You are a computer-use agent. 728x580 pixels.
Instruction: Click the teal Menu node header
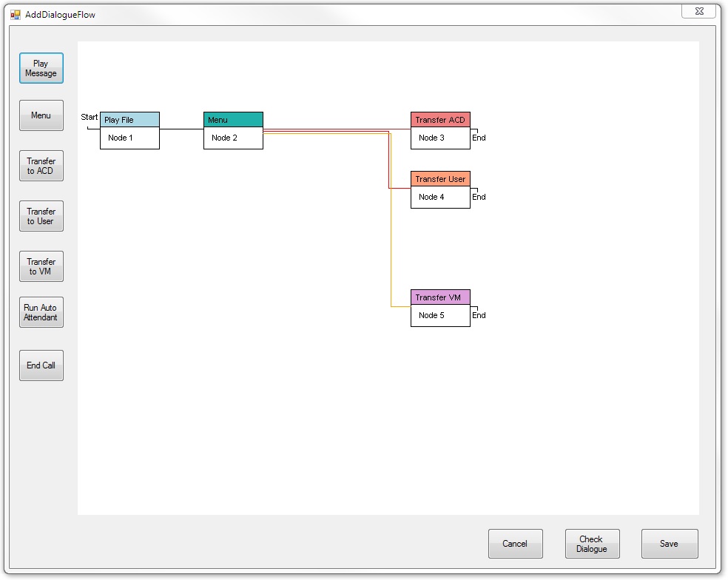[x=233, y=120]
